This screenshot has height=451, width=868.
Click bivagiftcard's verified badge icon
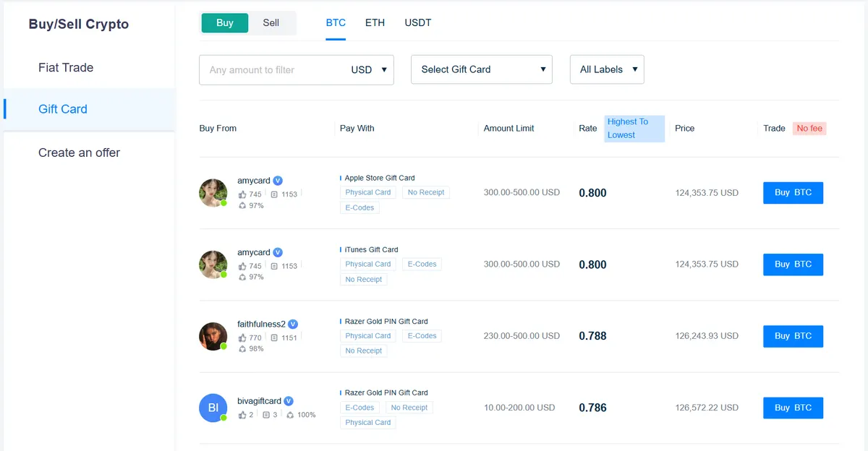289,401
